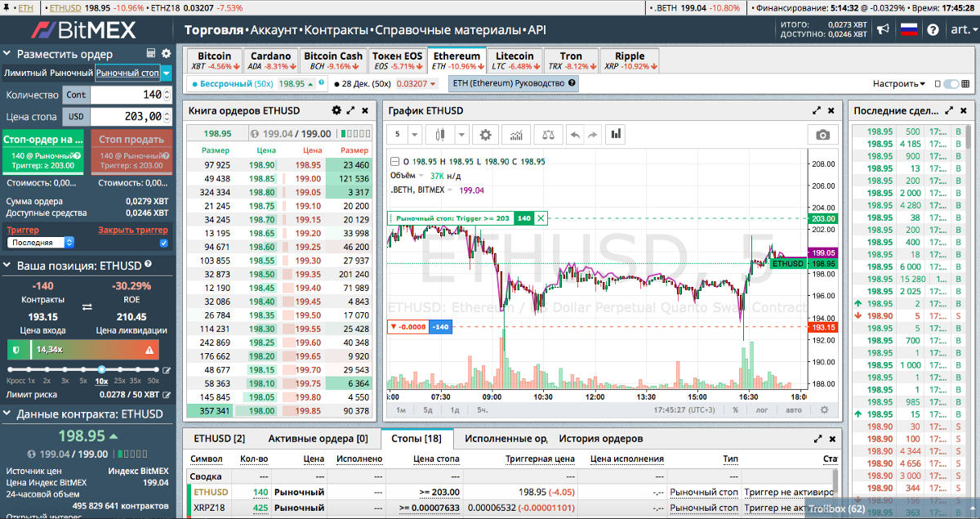
Task: Edit leverage with pencil icon
Action: [167, 370]
